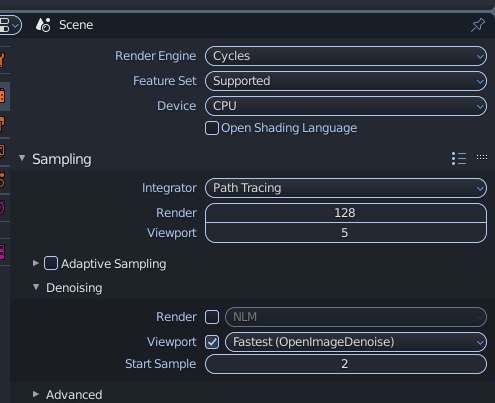Open the Device dropdown set to CPU
The height and width of the screenshot is (403, 495).
pos(346,106)
